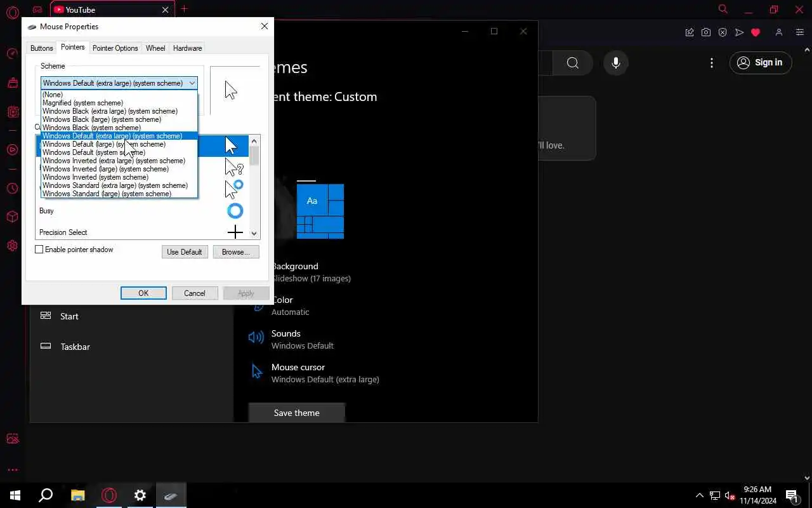Open Extensions cube icon in sidebar
The width and height of the screenshot is (812, 508).
tap(12, 217)
